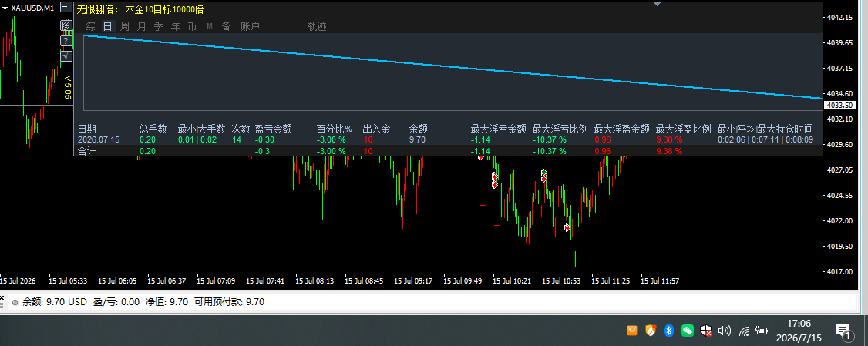
Task: Open the '备' notes tab
Action: [226, 26]
